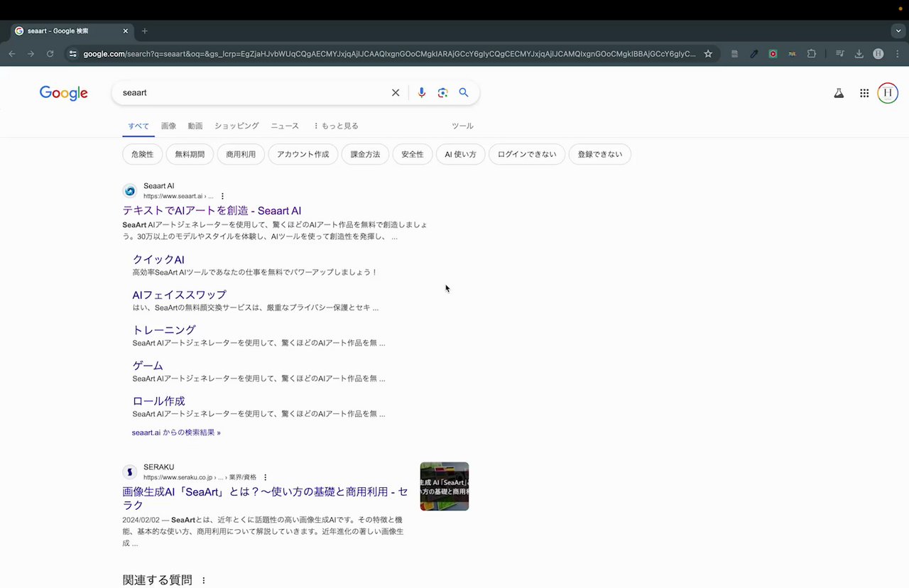909x588 pixels.
Task: Open seaart.ai からの検索結果 link
Action: (176, 432)
